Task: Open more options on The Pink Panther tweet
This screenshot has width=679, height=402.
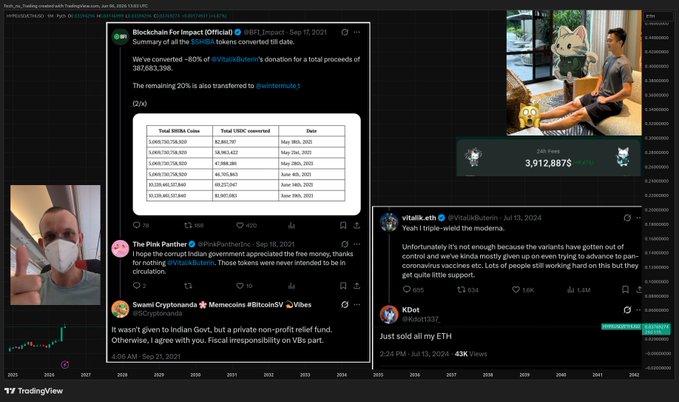Action: [357, 244]
